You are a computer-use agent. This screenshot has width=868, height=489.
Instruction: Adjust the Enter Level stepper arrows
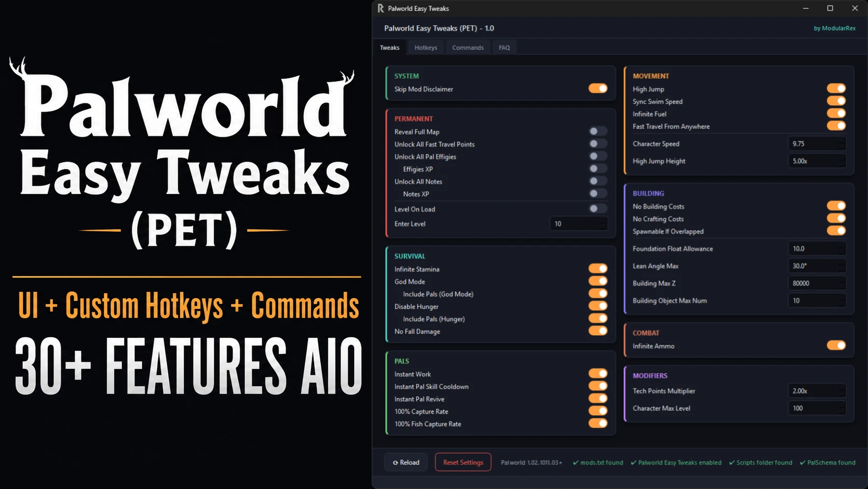(x=603, y=224)
